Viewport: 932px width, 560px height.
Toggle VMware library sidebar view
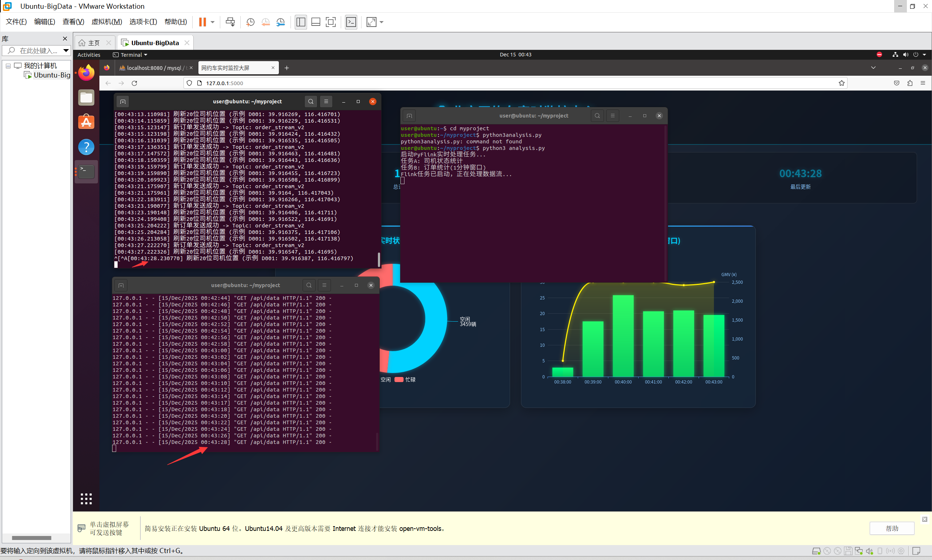300,22
